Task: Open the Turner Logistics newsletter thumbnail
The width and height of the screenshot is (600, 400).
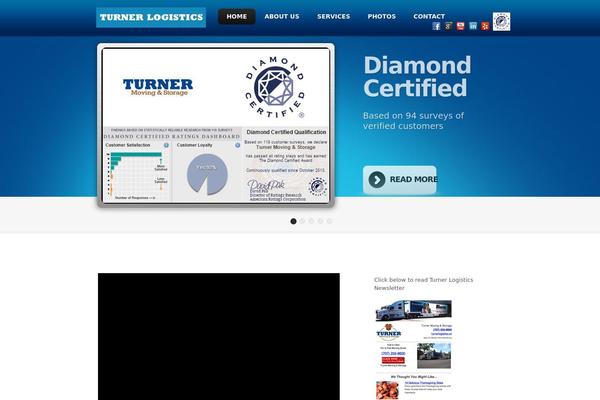Action: click(x=413, y=350)
